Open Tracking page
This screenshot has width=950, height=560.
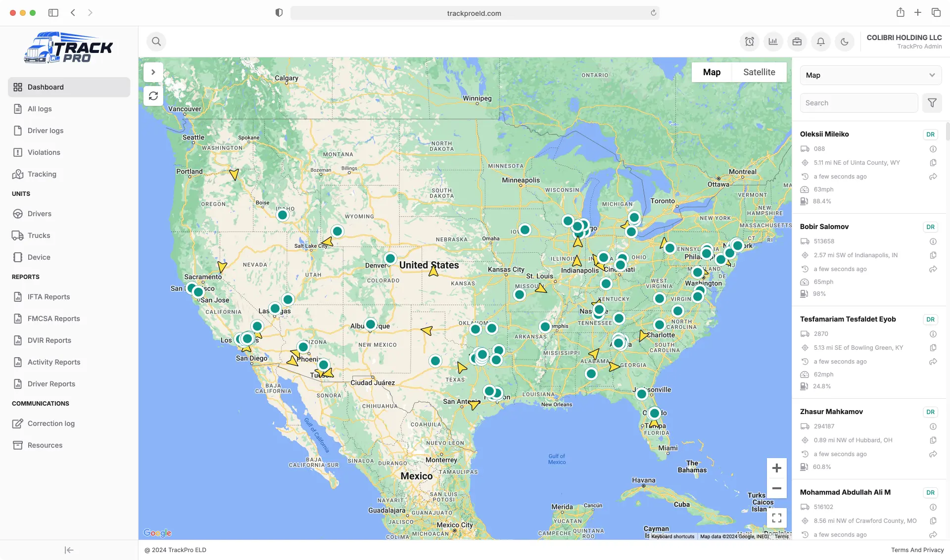(x=69, y=174)
